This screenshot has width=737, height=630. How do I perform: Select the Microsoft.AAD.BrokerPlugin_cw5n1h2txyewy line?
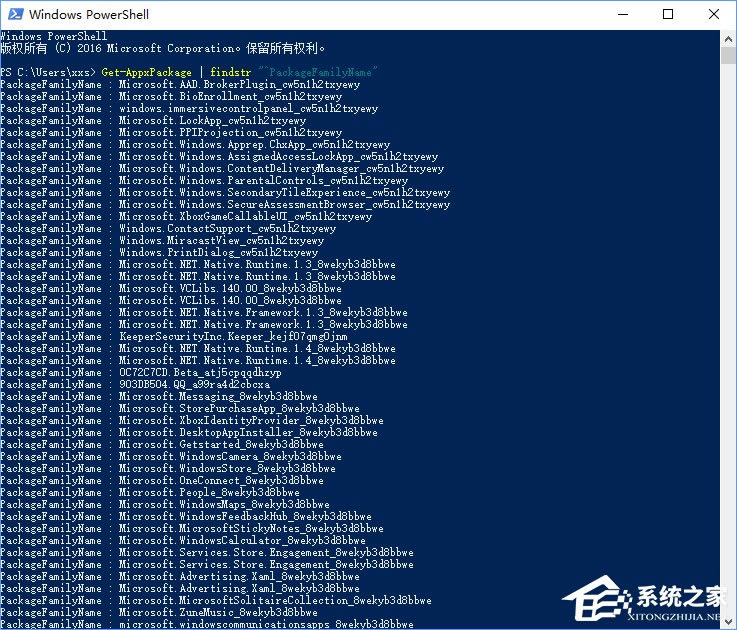[180, 85]
